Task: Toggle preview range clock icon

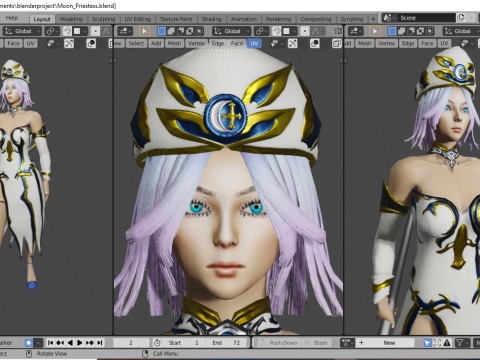Action: (x=157, y=343)
